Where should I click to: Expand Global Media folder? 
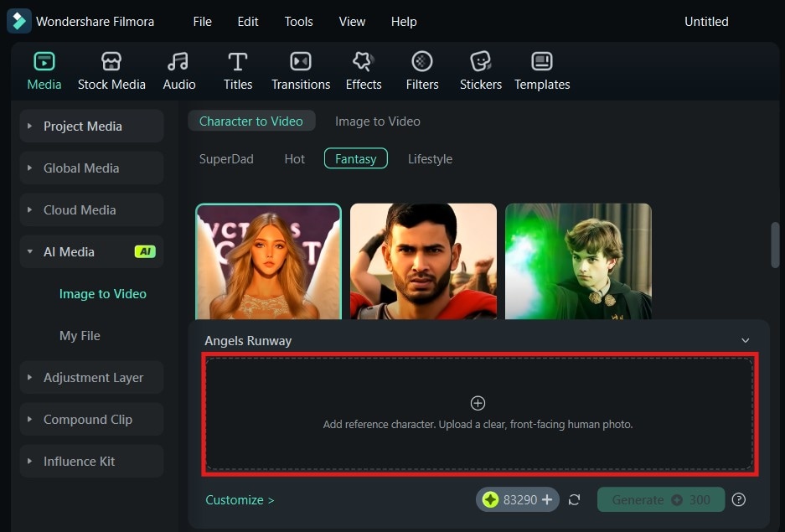pyautogui.click(x=29, y=168)
